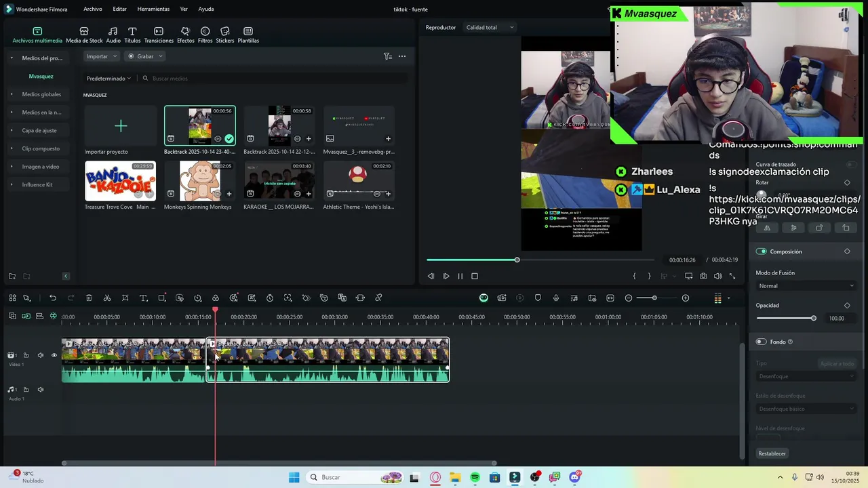Open the Predeterminado sort dropdown
The height and width of the screenshot is (488, 868).
(108, 79)
